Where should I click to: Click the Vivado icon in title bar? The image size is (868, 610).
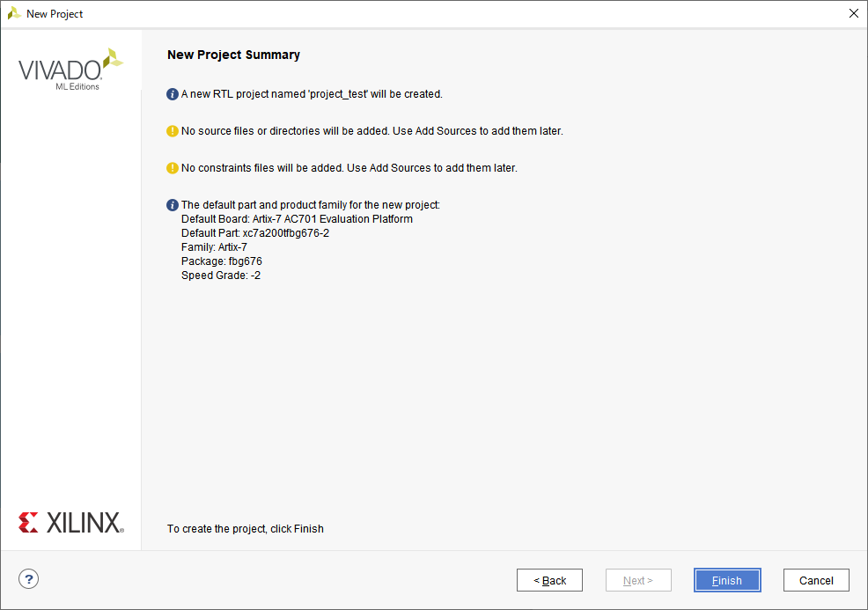[x=14, y=13]
